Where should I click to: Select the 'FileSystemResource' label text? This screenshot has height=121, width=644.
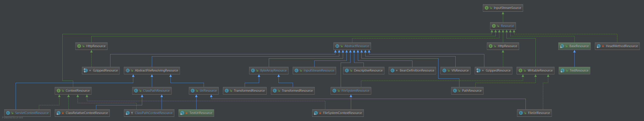point(355,91)
